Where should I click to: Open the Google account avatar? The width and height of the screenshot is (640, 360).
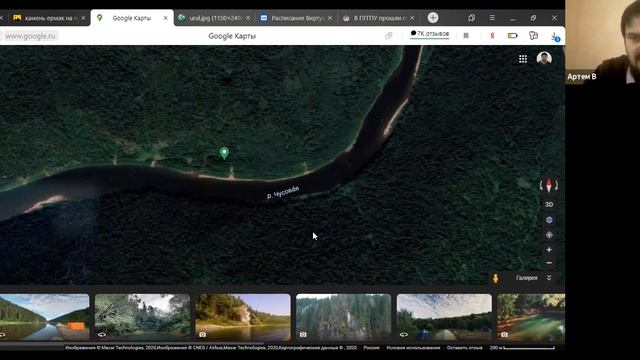coord(544,58)
